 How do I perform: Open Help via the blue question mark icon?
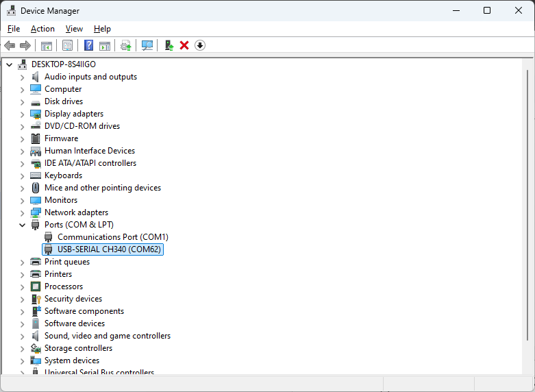tap(88, 45)
